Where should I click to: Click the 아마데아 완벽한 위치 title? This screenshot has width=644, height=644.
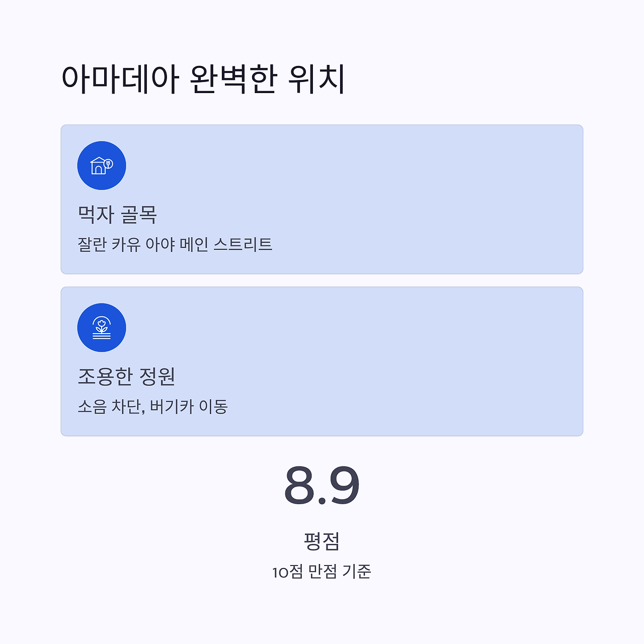(x=203, y=79)
